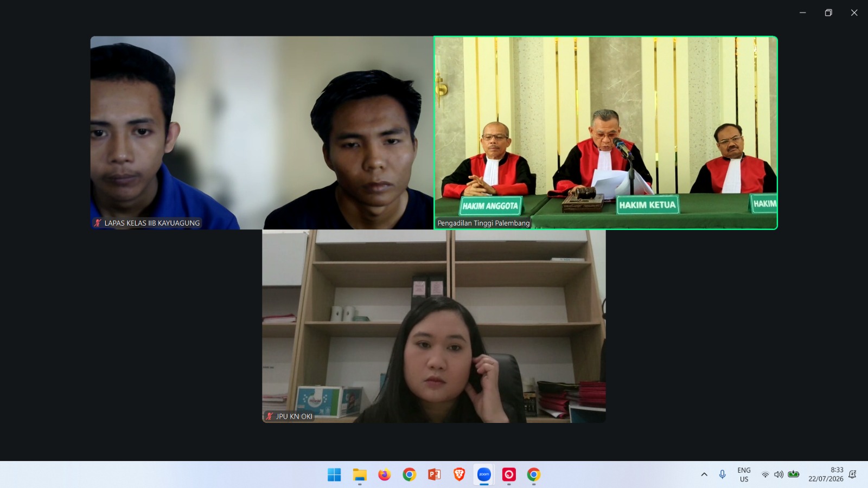Open the red screen recorder taskbar icon
868x488 pixels.
pos(509,475)
